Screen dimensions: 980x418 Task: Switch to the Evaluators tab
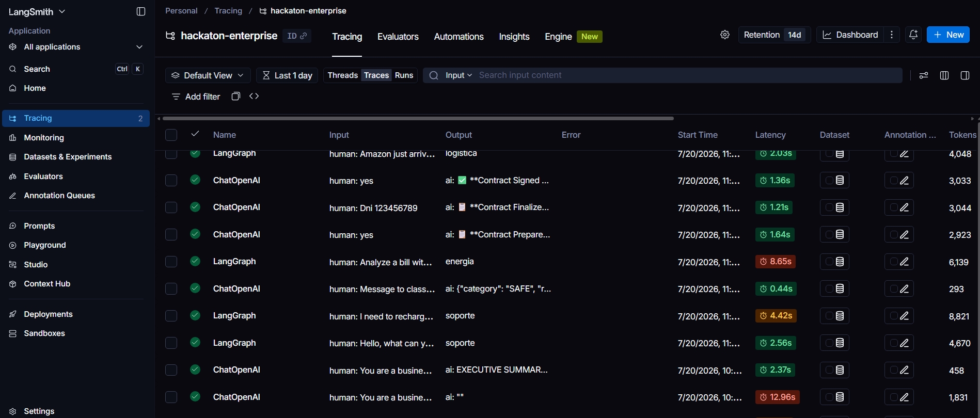tap(398, 37)
